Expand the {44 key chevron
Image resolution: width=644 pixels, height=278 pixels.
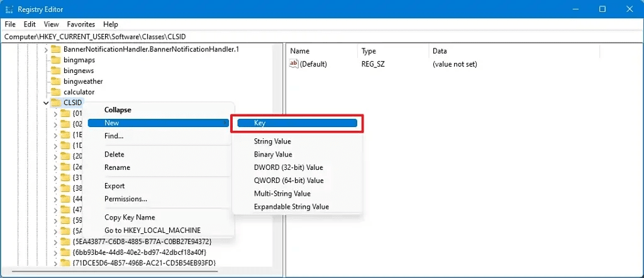point(55,199)
